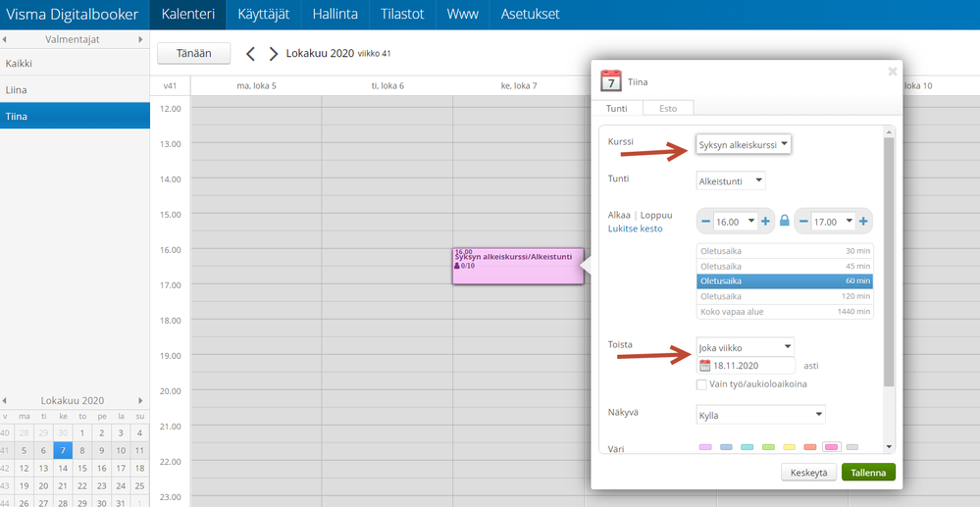Image resolution: width=980 pixels, height=507 pixels.
Task: Select Koko vapaa alue 1440 min
Action: click(x=785, y=312)
